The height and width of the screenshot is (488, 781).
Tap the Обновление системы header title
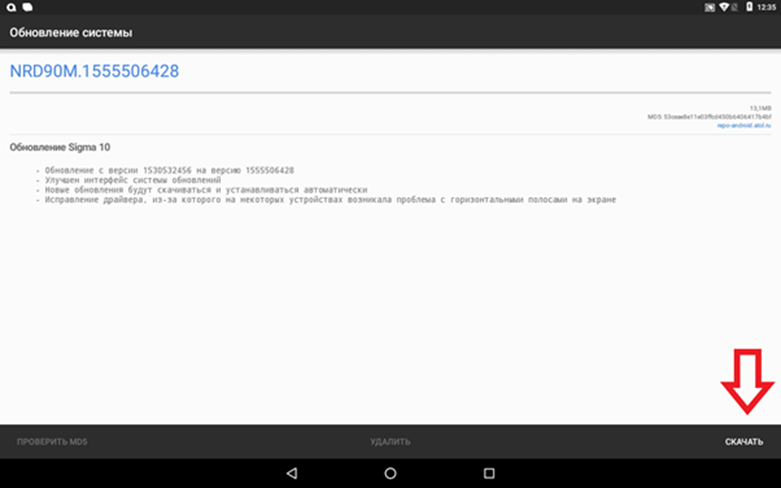pos(71,32)
